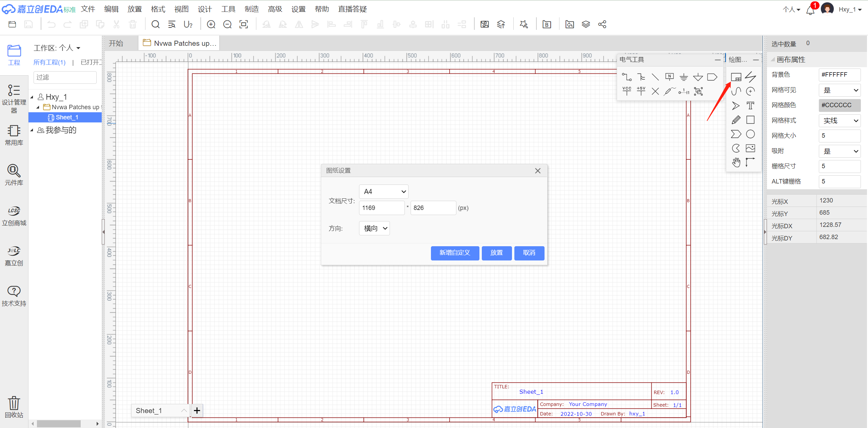868x428 pixels.
Task: Click the 新增自定义 button
Action: (455, 253)
